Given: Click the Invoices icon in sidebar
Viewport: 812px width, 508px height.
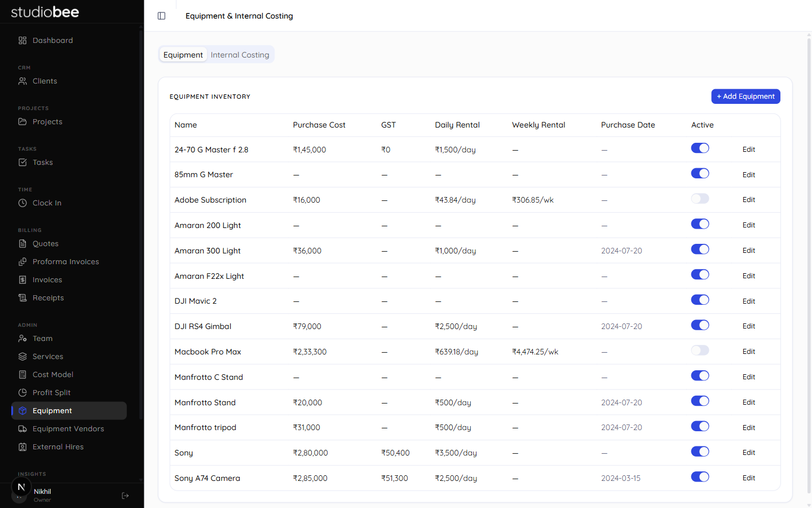Looking at the screenshot, I should pyautogui.click(x=23, y=280).
